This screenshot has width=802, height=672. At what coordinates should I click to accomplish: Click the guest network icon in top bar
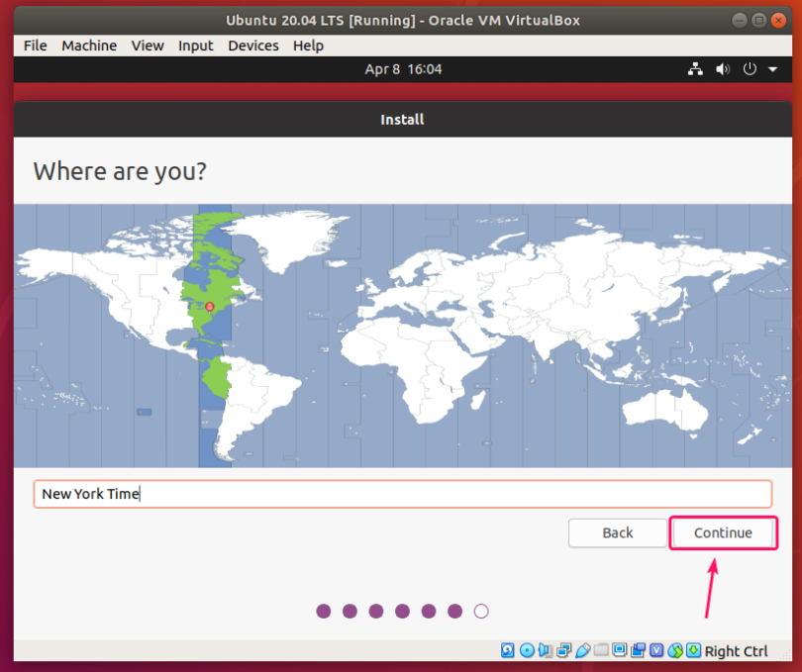click(x=695, y=69)
